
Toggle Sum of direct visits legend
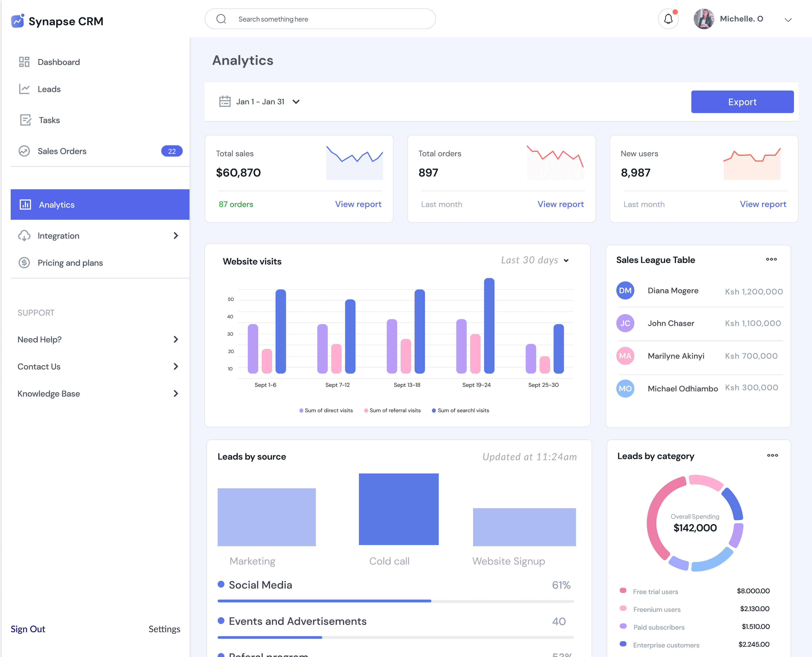tap(326, 410)
